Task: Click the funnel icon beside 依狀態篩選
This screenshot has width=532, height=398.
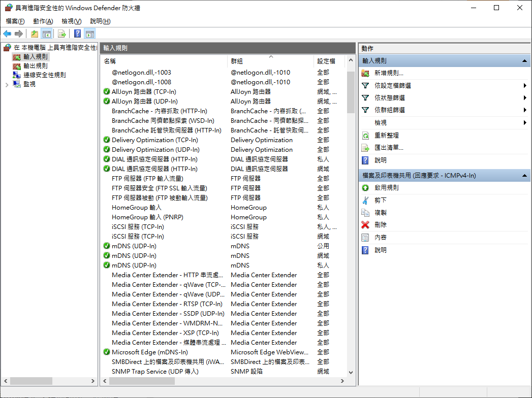Action: coord(365,97)
